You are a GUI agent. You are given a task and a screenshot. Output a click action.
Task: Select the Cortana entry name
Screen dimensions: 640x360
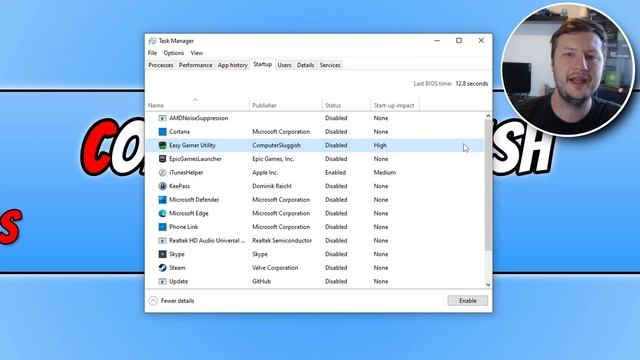tap(180, 131)
